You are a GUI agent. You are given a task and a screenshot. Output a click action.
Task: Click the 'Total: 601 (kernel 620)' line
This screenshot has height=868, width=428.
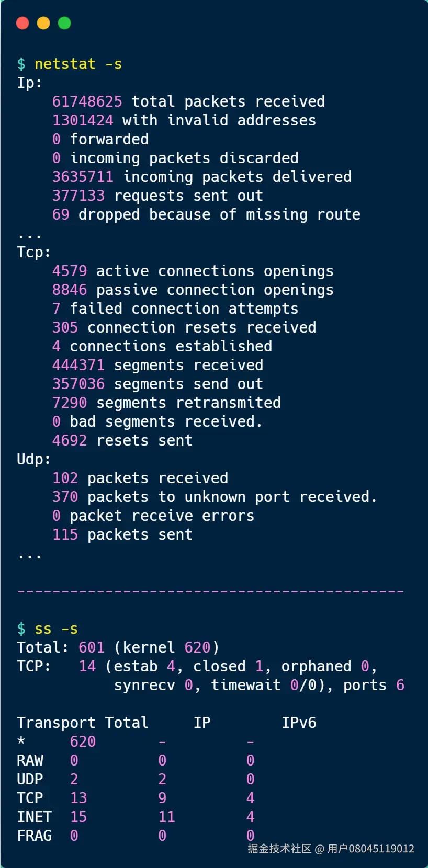point(118,647)
